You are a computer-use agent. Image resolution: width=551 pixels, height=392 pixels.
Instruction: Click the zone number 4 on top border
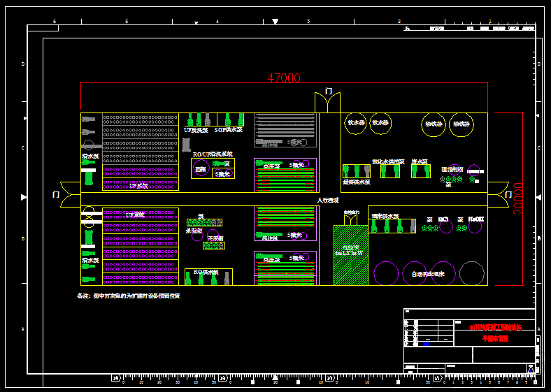217,22
